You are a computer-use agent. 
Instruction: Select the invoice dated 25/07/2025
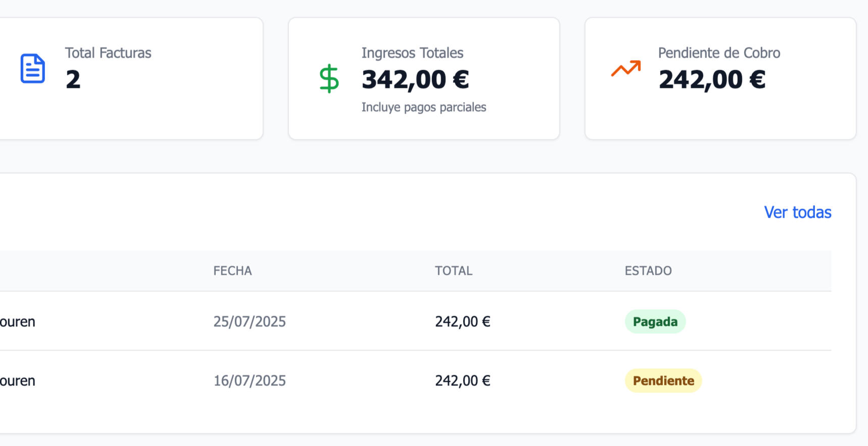(250, 322)
